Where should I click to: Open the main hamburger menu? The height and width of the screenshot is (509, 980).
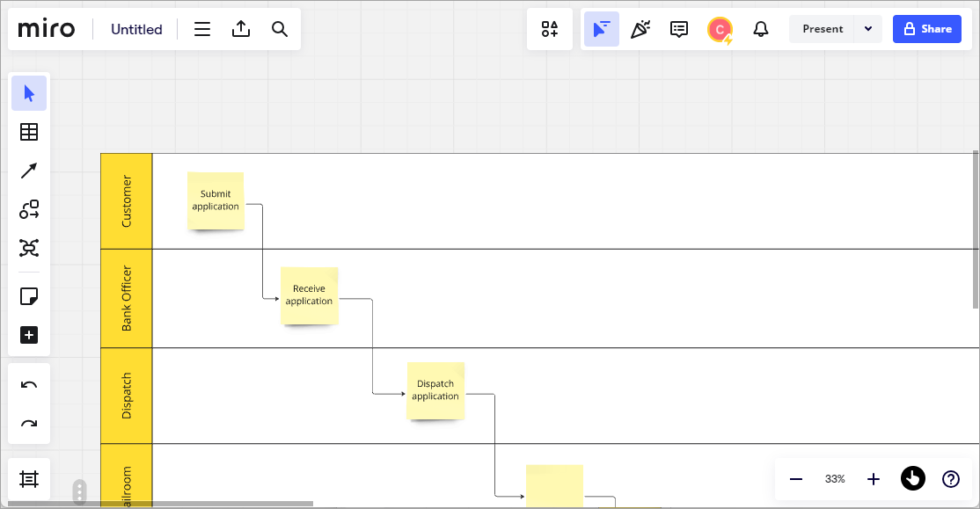201,29
